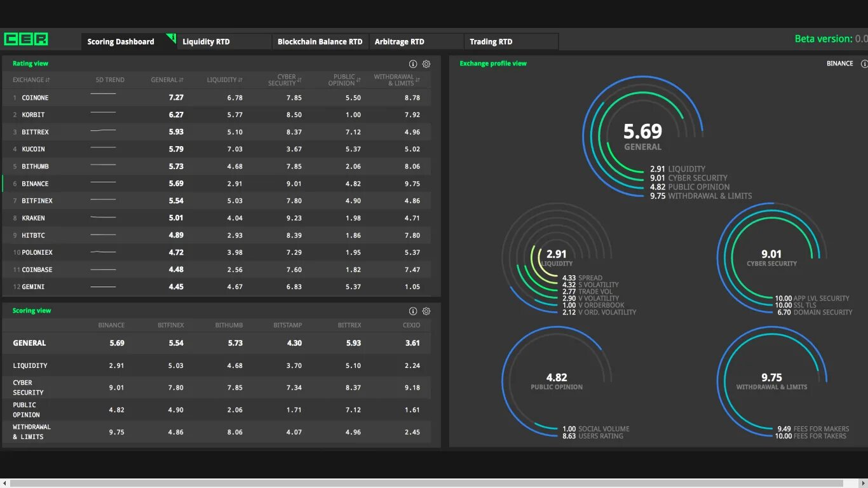Viewport: 868px width, 488px height.
Task: Click CEXIO column in Scoring view
Action: [x=411, y=325]
